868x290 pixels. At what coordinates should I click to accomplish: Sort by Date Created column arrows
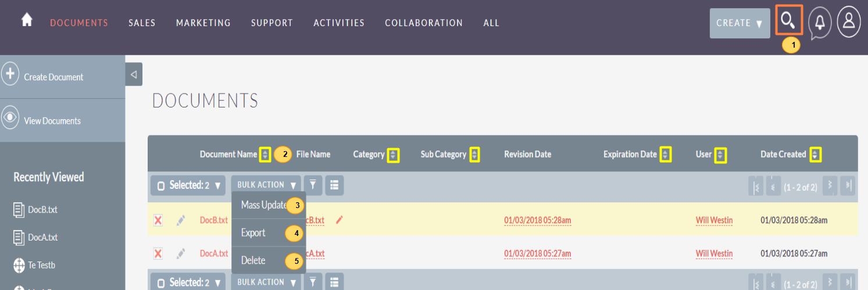(816, 155)
